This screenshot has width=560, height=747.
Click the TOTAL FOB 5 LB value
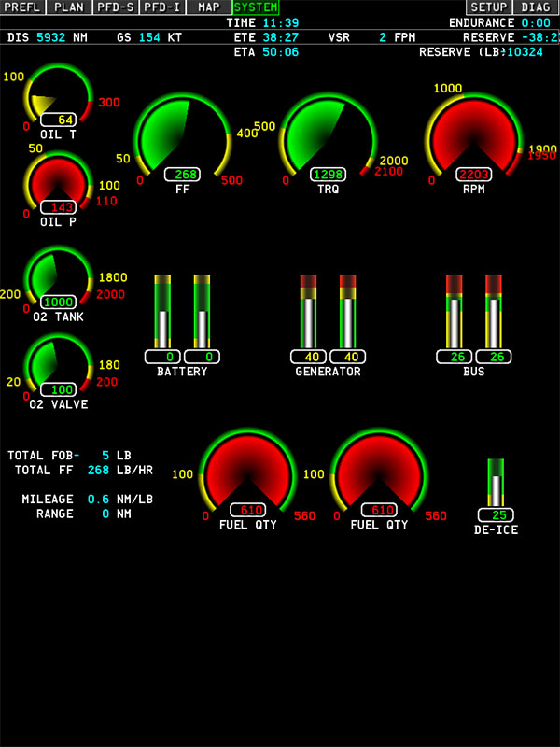click(x=105, y=456)
